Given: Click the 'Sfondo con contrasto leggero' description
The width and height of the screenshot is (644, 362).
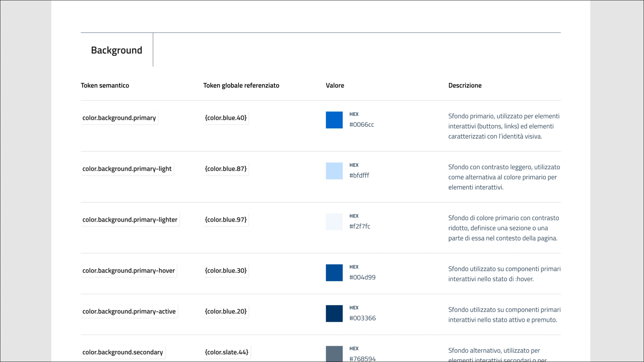Looking at the screenshot, I should (x=504, y=177).
